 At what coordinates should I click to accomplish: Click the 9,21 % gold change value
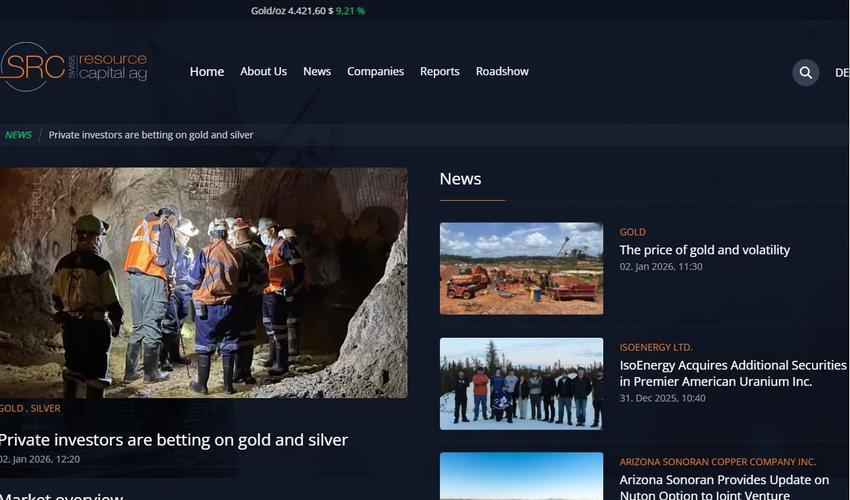[x=350, y=11]
